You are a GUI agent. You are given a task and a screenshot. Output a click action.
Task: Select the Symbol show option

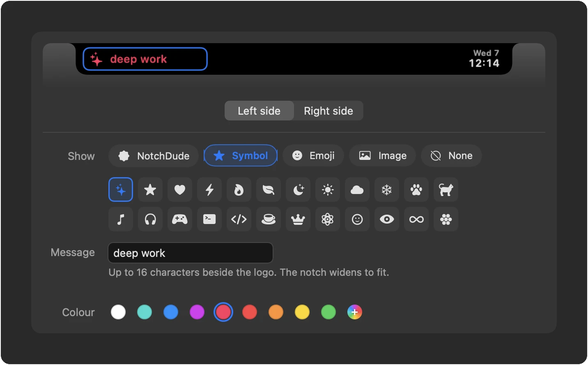[241, 155]
